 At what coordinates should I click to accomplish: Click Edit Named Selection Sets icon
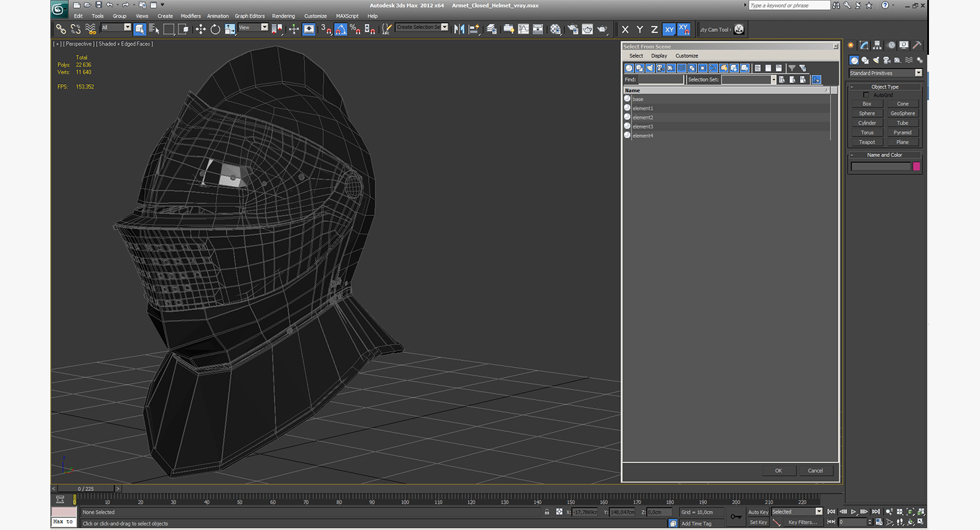pyautogui.click(x=386, y=29)
